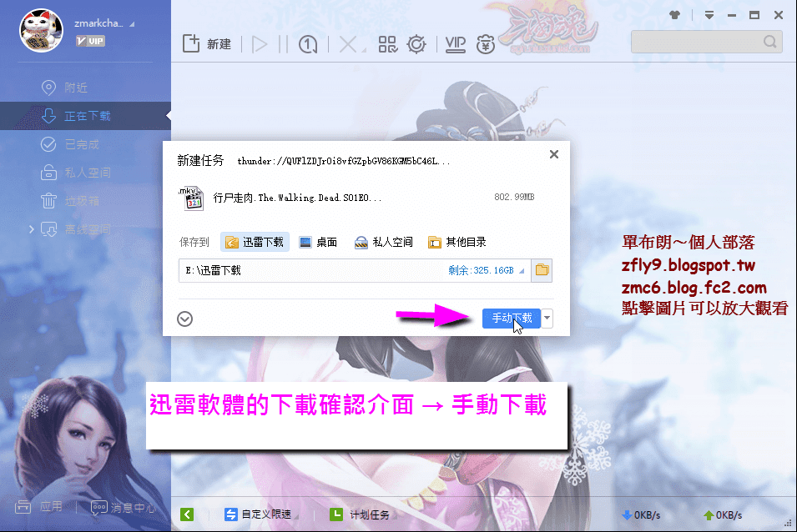
Task: Click the user avatar picture
Action: coord(41,30)
